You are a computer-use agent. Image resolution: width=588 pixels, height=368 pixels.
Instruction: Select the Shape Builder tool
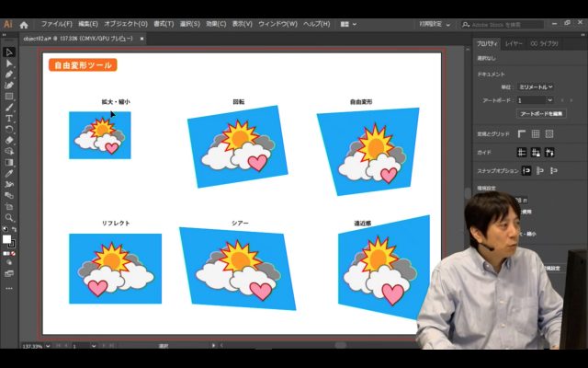[x=9, y=151]
